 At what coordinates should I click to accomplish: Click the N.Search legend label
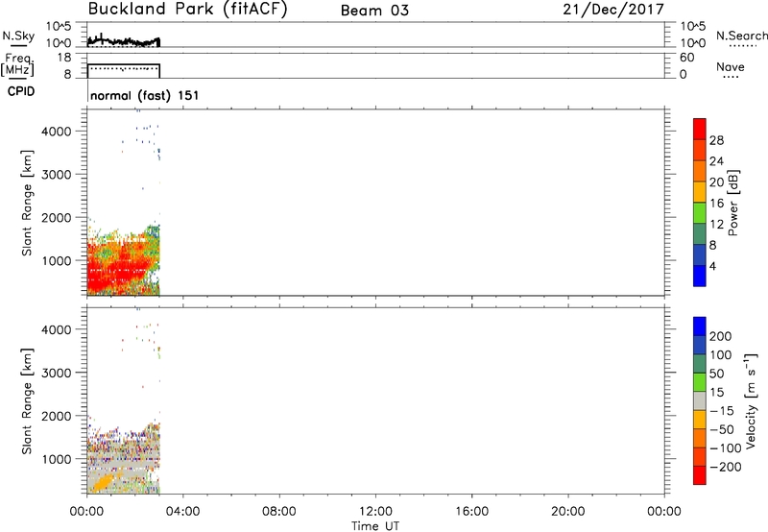point(741,36)
